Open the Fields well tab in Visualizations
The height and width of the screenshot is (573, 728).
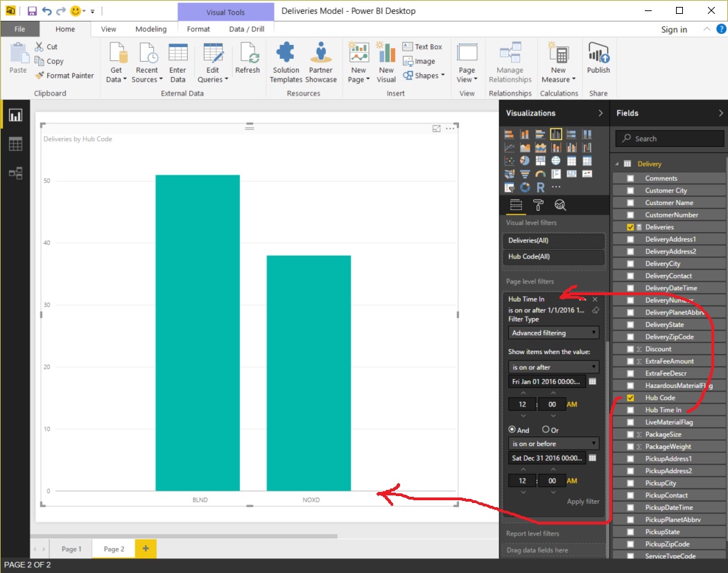[x=516, y=205]
